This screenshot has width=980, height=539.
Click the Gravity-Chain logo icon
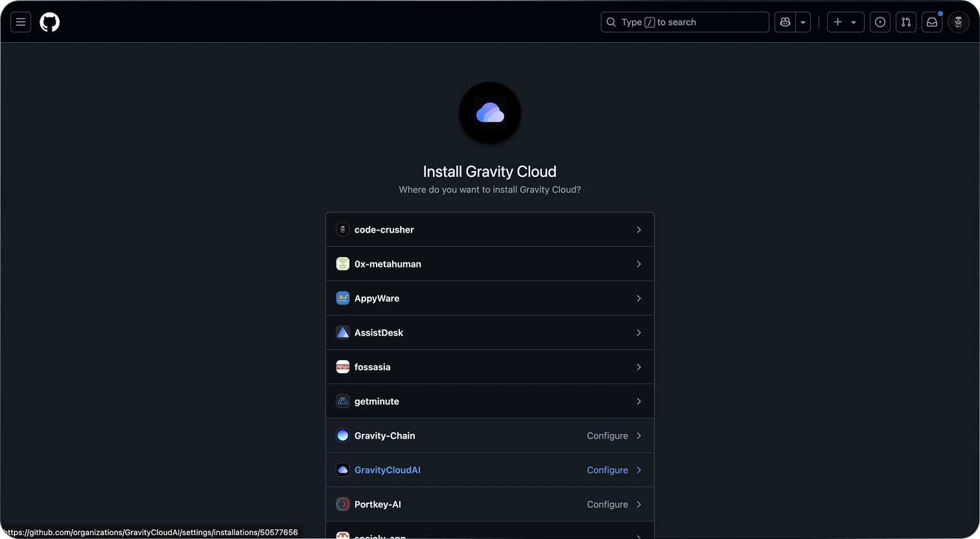click(343, 435)
